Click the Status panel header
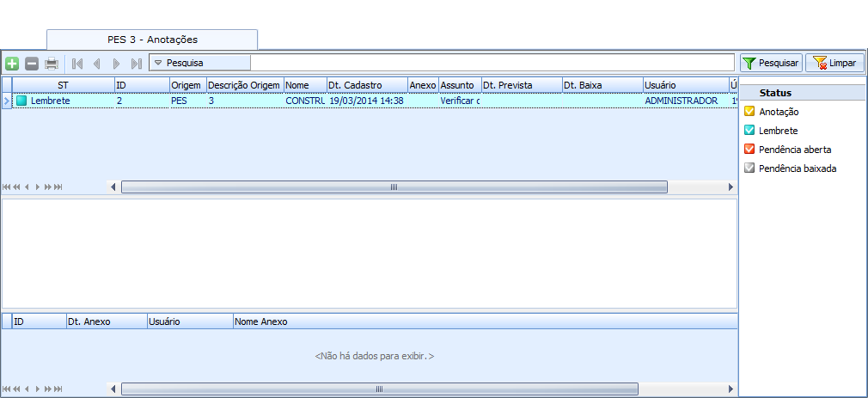The image size is (868, 398). 803,93
